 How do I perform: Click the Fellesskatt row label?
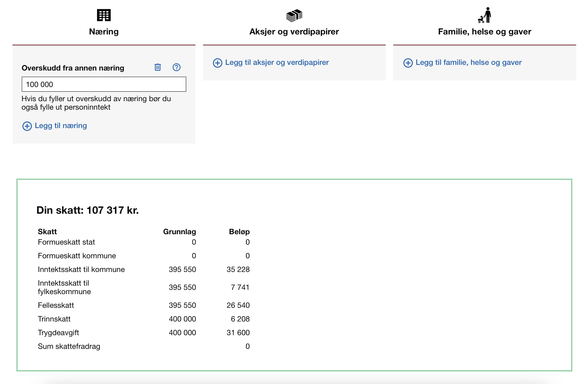pos(56,305)
